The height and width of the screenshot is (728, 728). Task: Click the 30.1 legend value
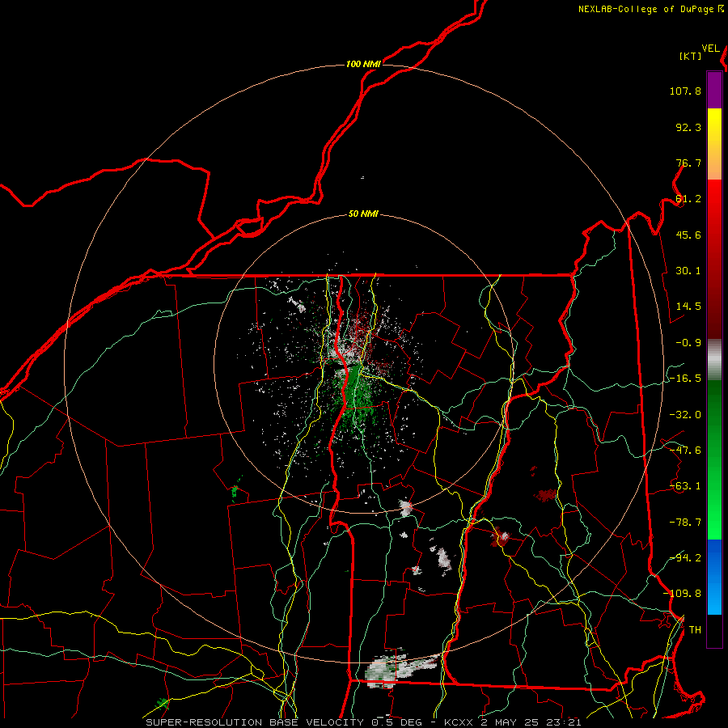tap(688, 271)
